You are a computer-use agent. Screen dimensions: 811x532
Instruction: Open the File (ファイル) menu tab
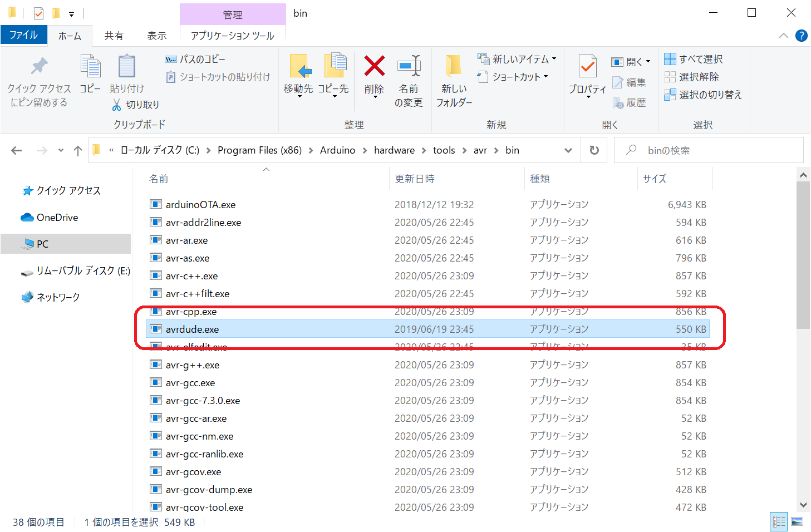click(23, 35)
